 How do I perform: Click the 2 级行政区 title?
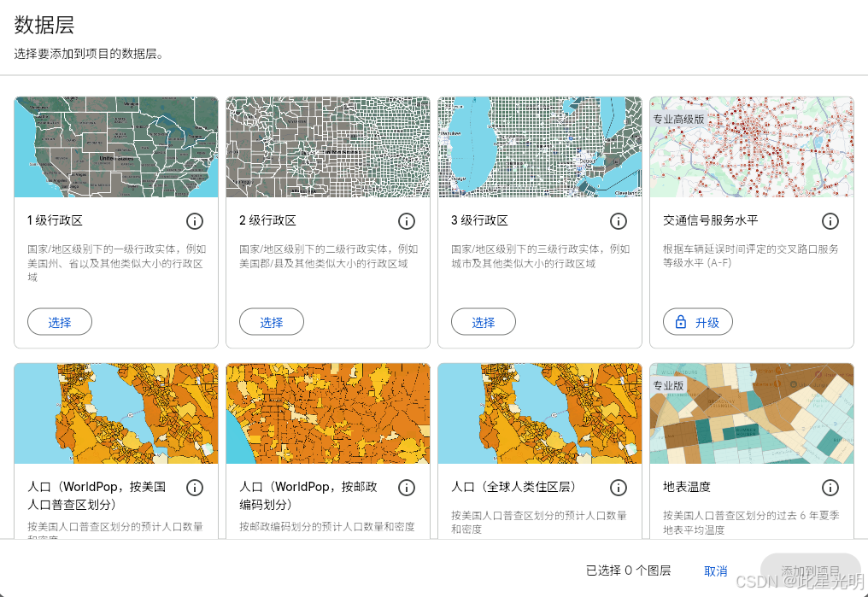pyautogui.click(x=267, y=220)
